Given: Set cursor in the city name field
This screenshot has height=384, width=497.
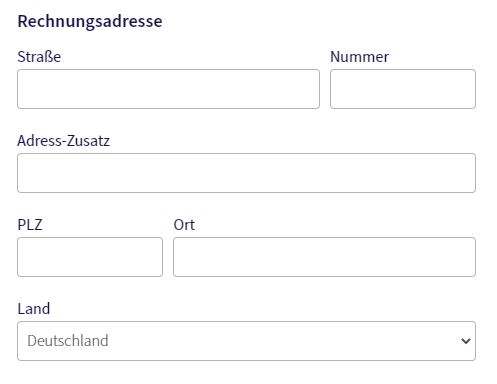Looking at the screenshot, I should coord(324,257).
